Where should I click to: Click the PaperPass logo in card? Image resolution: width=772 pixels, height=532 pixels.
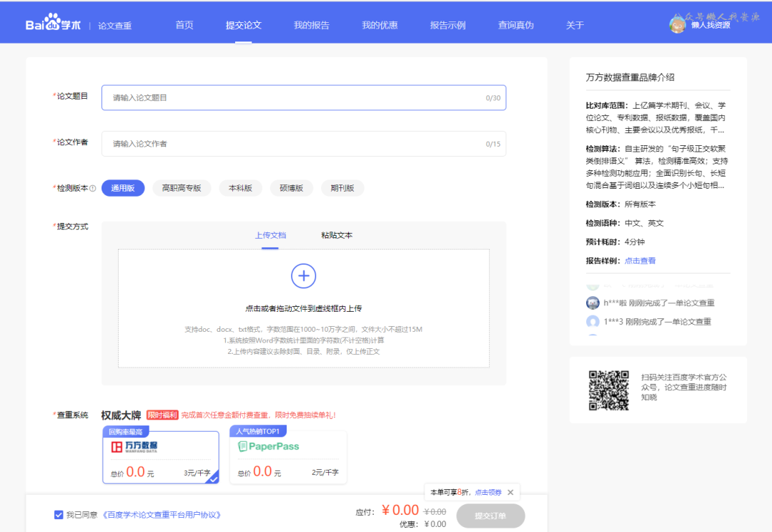coord(268,446)
